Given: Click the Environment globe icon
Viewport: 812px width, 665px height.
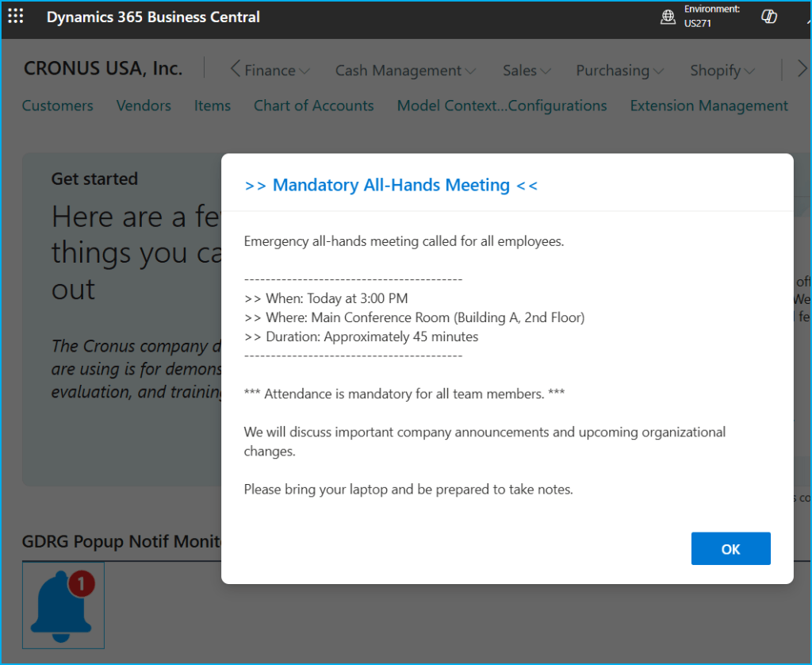Looking at the screenshot, I should 668,17.
